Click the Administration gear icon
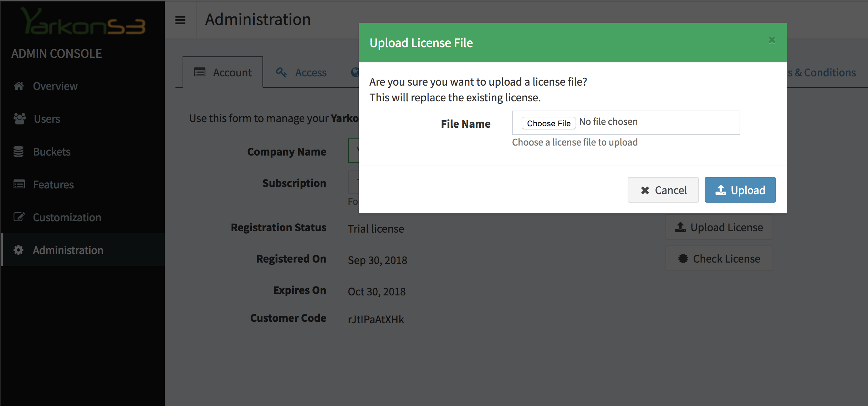 pyautogui.click(x=19, y=250)
